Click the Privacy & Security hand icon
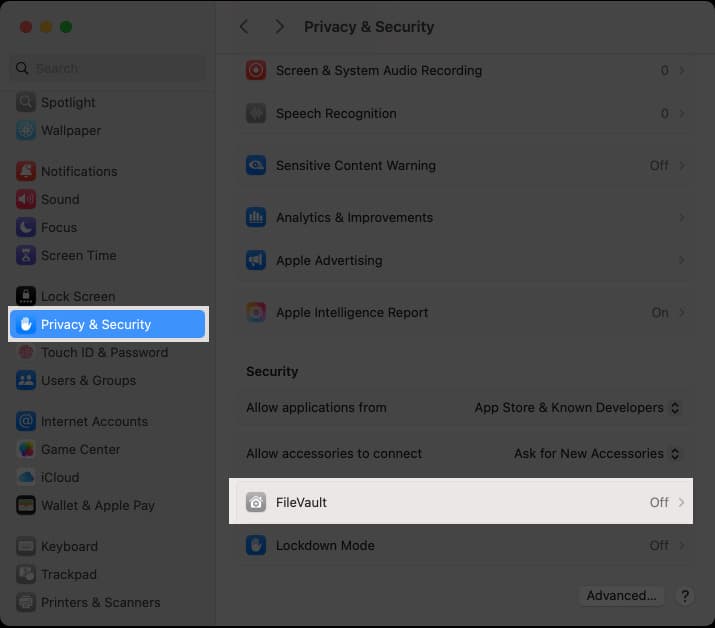The width and height of the screenshot is (715, 628). coord(26,324)
